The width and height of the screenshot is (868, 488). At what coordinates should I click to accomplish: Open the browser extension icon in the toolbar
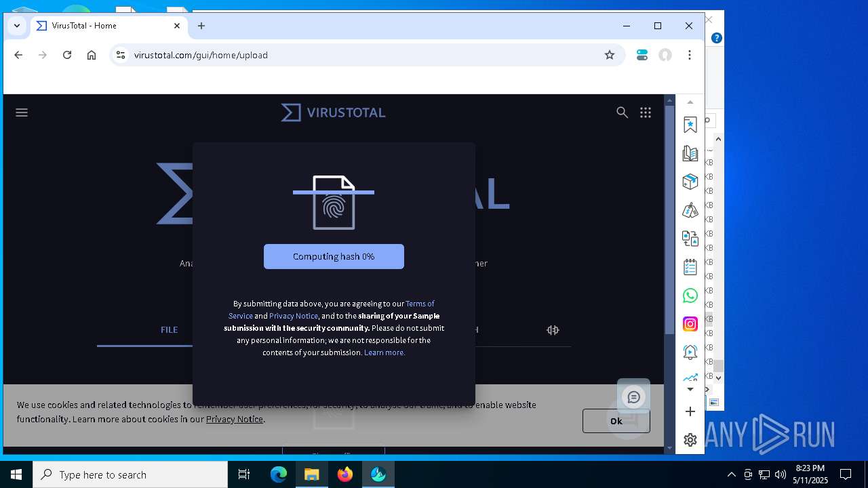(x=642, y=55)
